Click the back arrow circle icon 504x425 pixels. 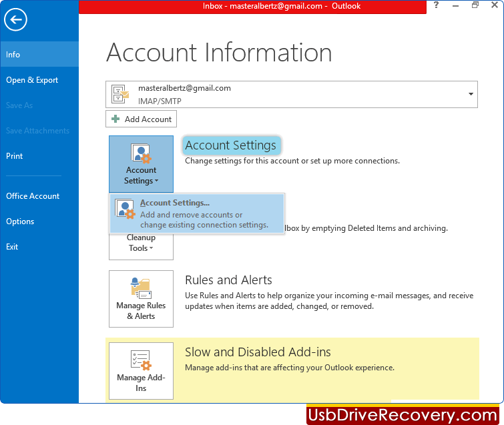coord(15,19)
